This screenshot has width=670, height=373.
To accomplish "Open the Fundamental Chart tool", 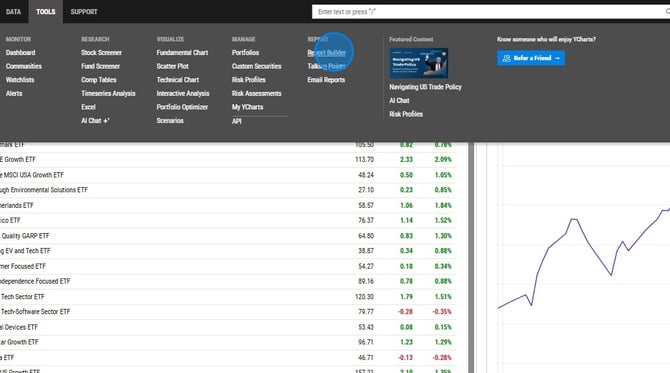I will coord(182,53).
